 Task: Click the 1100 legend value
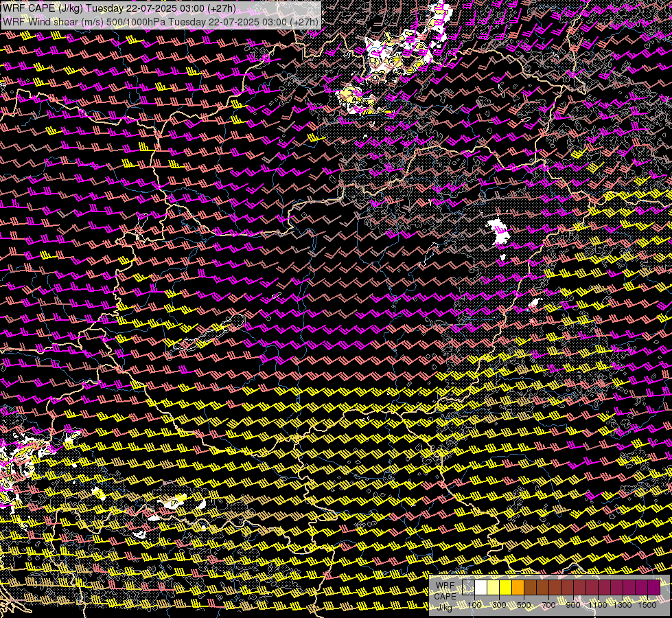point(598,605)
